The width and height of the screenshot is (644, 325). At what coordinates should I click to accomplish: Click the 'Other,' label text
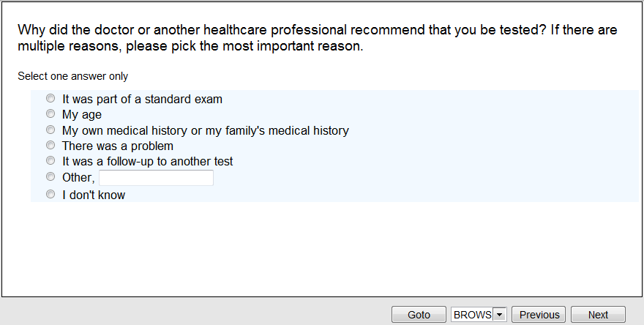coord(78,178)
